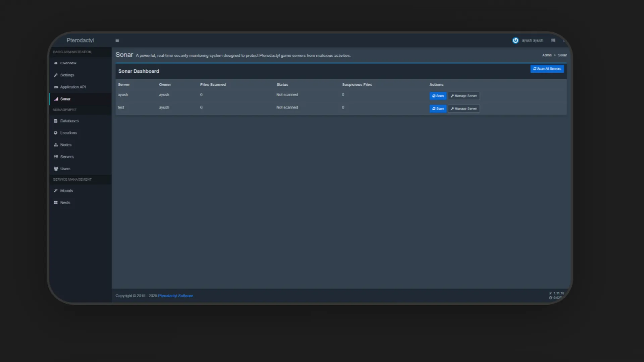The height and width of the screenshot is (362, 644).
Task: Open Mounts under Service Management
Action: [x=66, y=190]
